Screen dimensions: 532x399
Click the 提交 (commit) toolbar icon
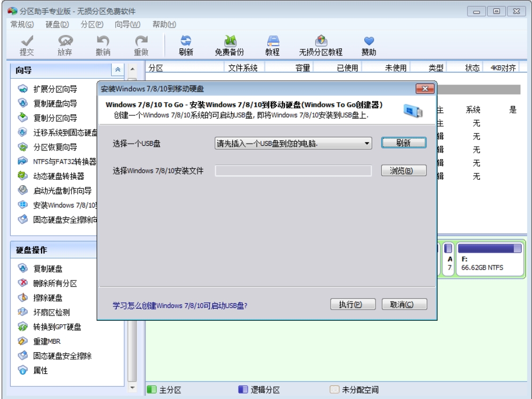[27, 41]
